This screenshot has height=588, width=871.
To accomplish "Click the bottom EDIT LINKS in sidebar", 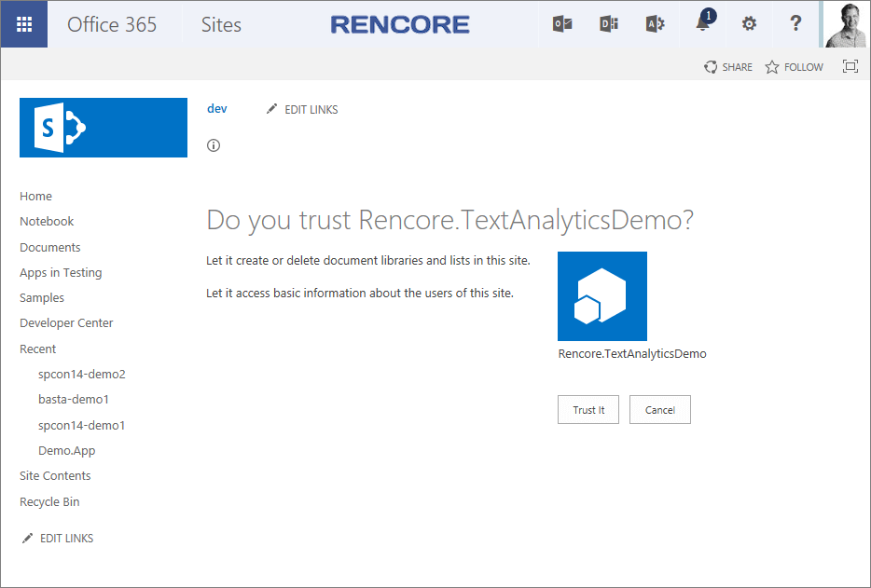I will [x=57, y=538].
